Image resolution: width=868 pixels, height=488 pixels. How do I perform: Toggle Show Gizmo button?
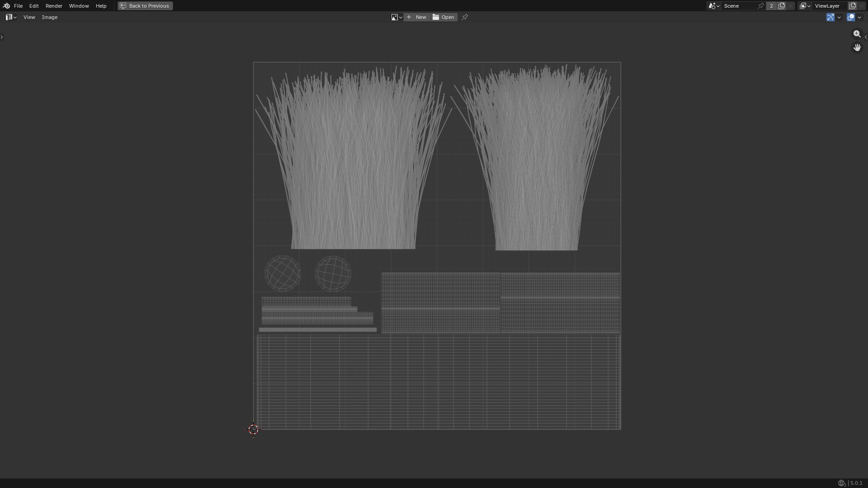coord(830,17)
